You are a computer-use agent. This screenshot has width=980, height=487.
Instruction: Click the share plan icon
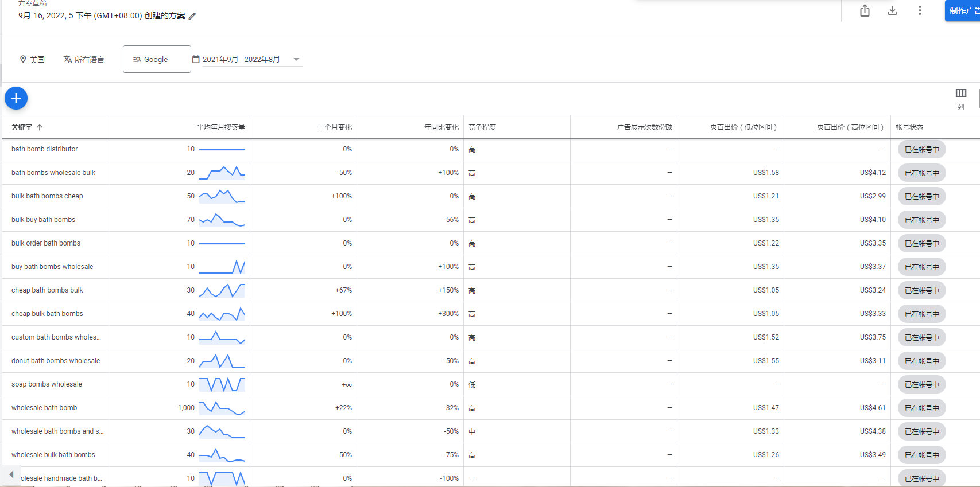click(x=865, y=10)
